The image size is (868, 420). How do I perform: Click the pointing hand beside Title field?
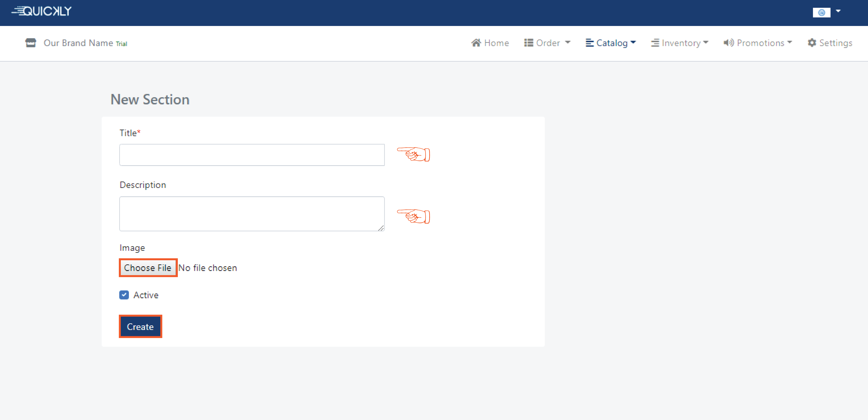point(413,154)
